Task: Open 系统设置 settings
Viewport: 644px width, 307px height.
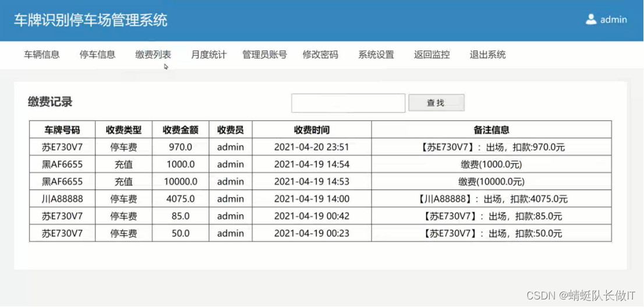Action: coord(376,55)
